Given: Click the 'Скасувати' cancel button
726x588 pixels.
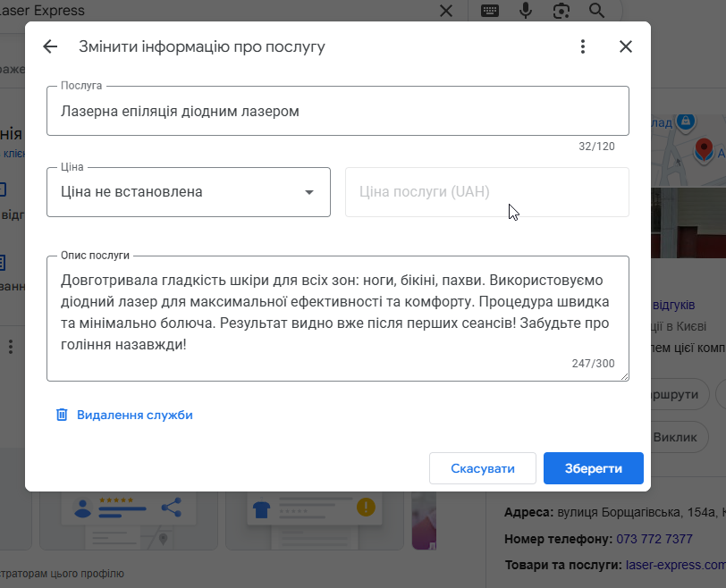Looking at the screenshot, I should (483, 468).
